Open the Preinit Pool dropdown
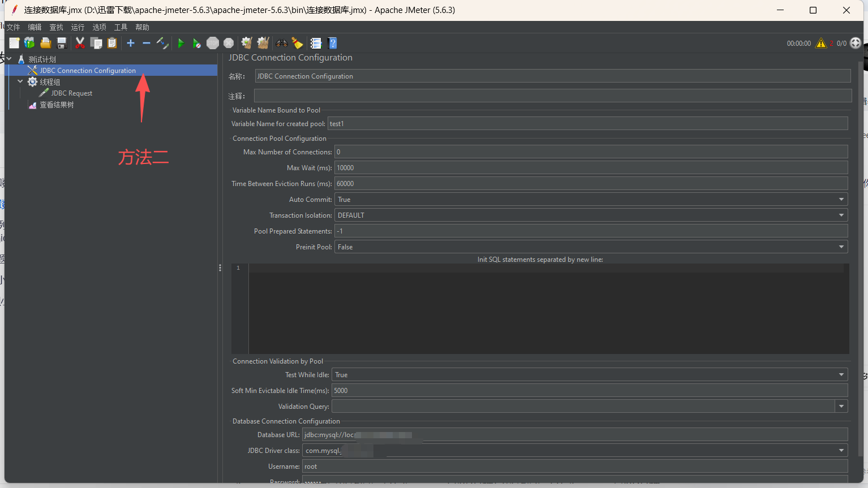The height and width of the screenshot is (488, 868). click(x=591, y=247)
